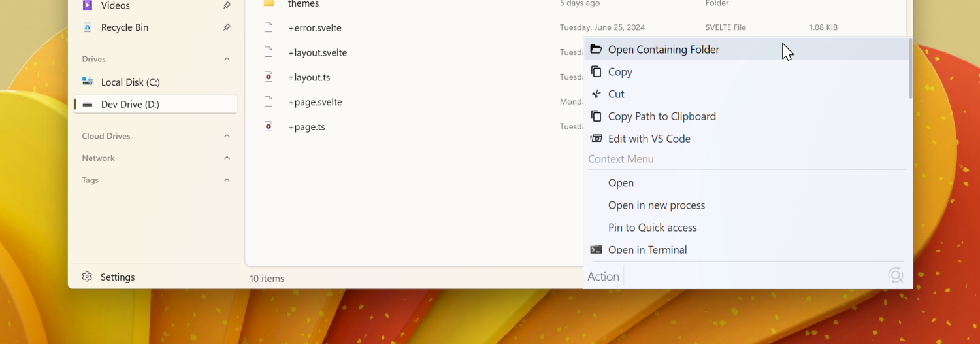The image size is (980, 344).
Task: Click the Edit with VS Code icon
Action: [x=596, y=139]
